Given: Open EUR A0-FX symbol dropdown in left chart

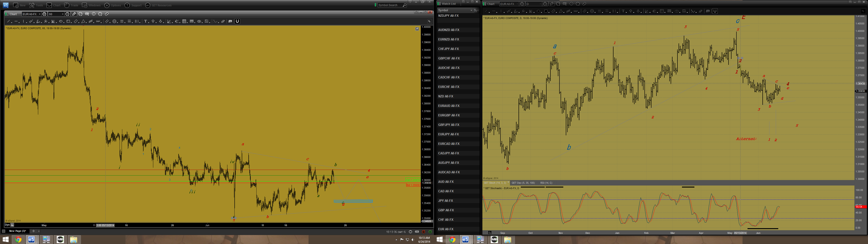Looking at the screenshot, I should 39,14.
